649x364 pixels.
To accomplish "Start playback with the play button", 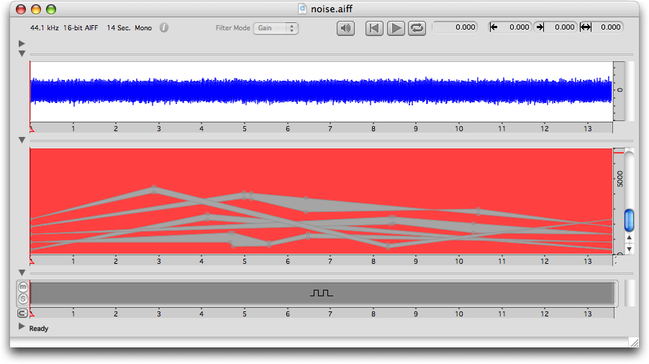I will (x=396, y=28).
